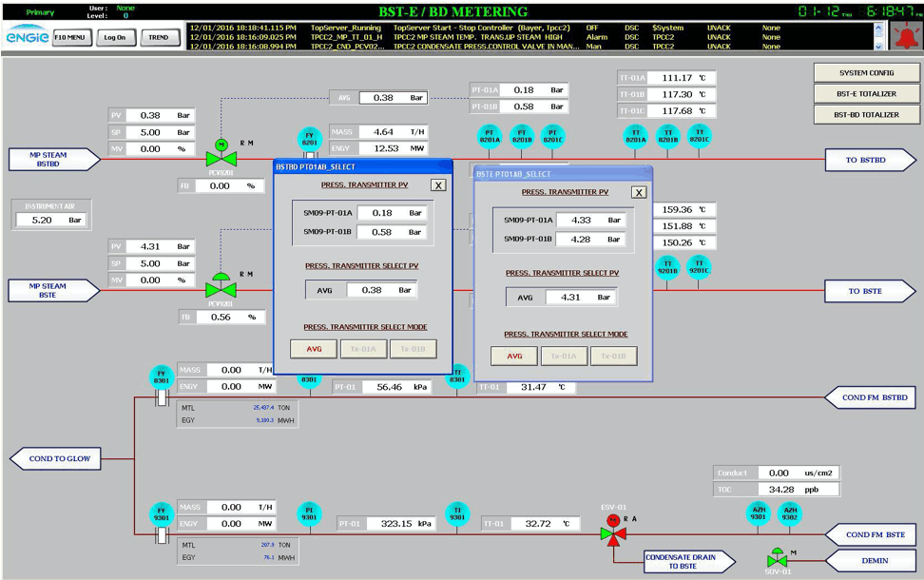Open the SOV-01 demin valve symbol

tap(778, 557)
